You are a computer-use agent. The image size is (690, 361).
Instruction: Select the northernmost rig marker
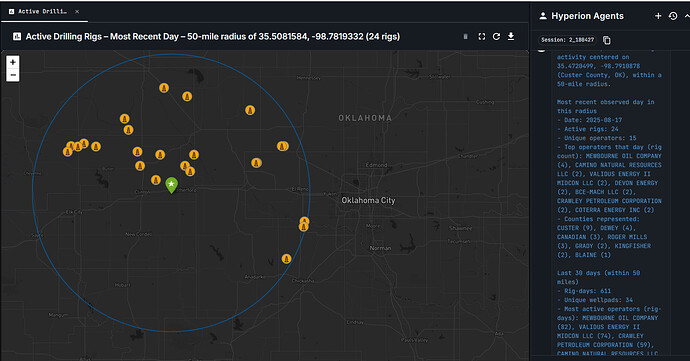tap(164, 88)
